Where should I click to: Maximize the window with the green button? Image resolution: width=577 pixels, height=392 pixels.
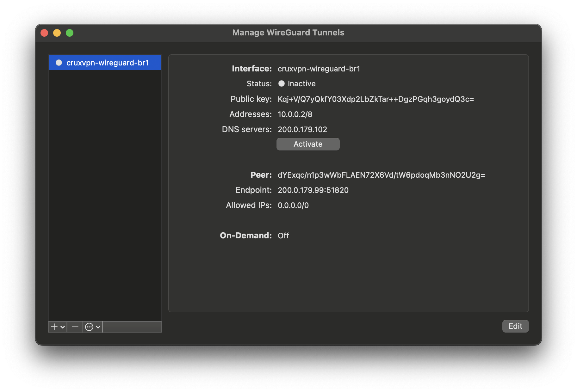point(70,33)
